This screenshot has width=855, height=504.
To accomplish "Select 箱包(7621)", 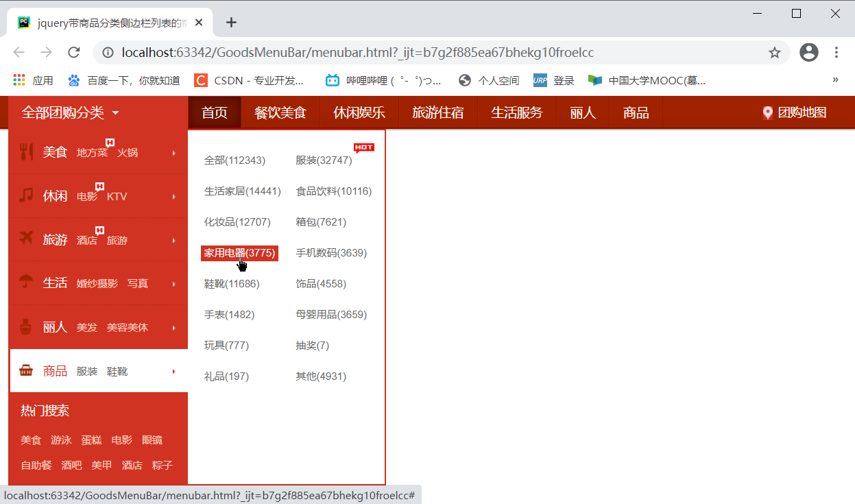I will pyautogui.click(x=321, y=222).
